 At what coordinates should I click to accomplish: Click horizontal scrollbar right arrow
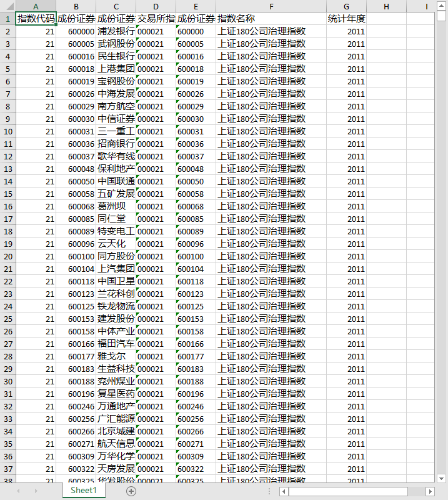[430, 491]
